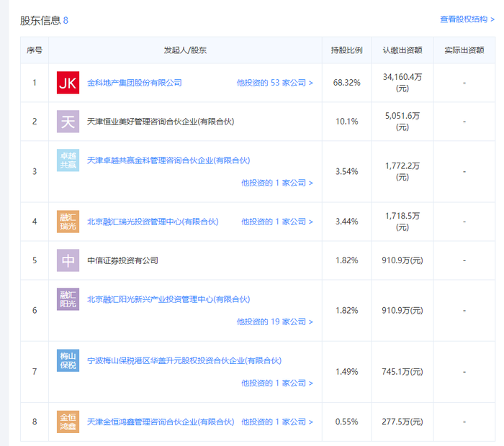Open 北京融汇瑞光投资管理中心 link

tap(153, 222)
